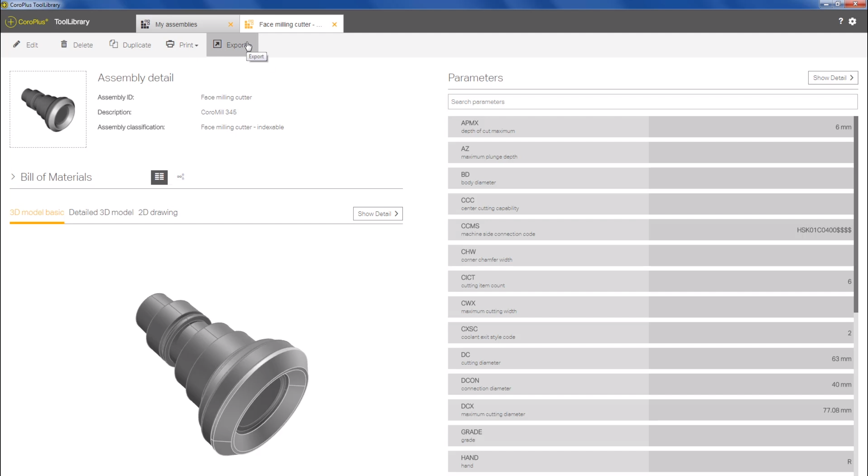Click the 77.08 mm value
Image resolution: width=868 pixels, height=476 pixels.
coord(837,410)
